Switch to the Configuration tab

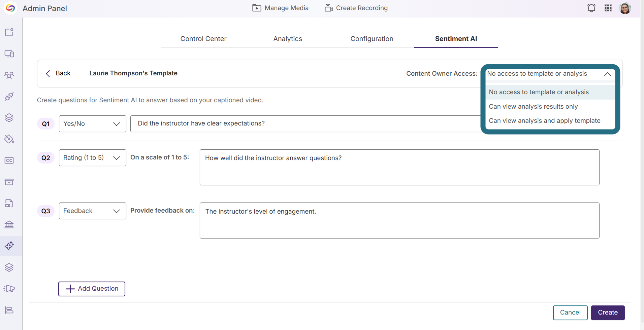point(372,39)
